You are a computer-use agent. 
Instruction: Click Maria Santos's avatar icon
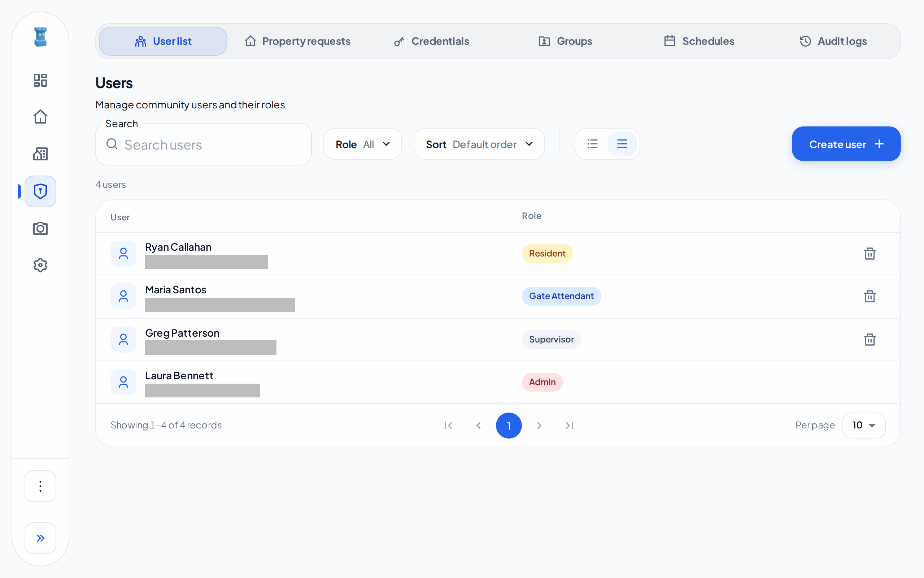click(123, 296)
